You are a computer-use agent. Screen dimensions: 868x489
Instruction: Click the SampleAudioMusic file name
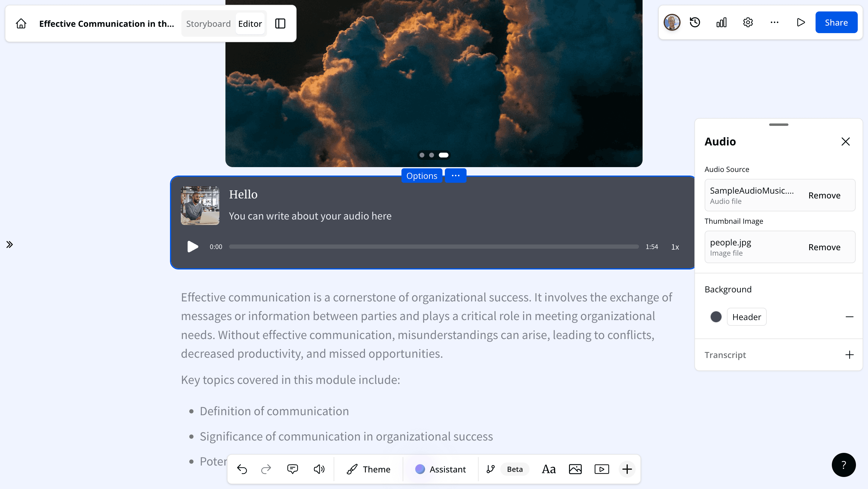coord(752,191)
